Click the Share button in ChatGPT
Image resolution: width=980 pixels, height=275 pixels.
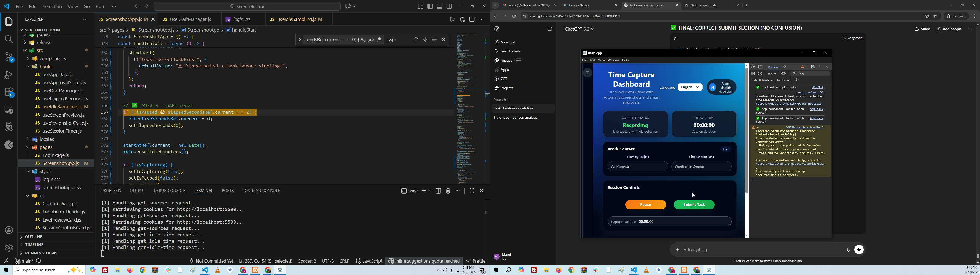click(x=923, y=29)
